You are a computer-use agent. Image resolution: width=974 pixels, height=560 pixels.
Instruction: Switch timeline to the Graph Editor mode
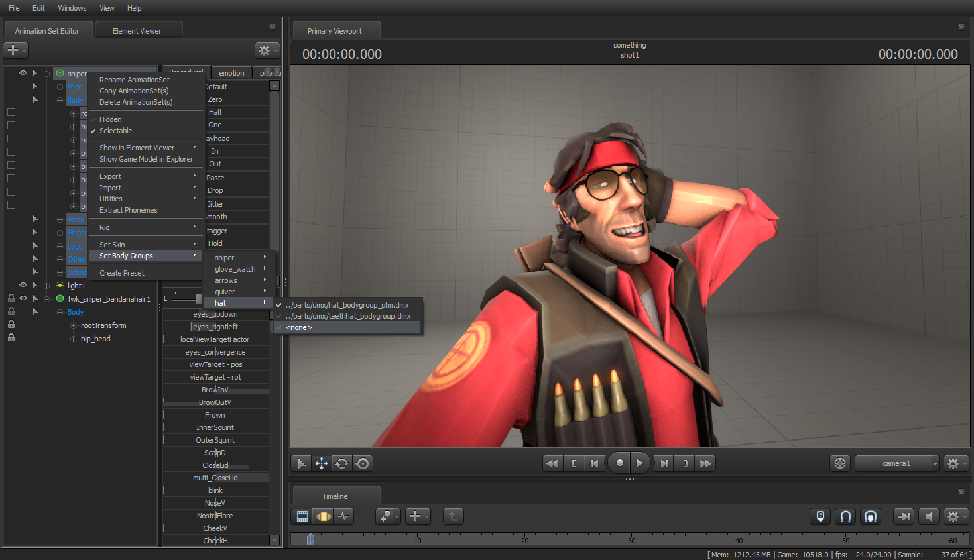[344, 516]
